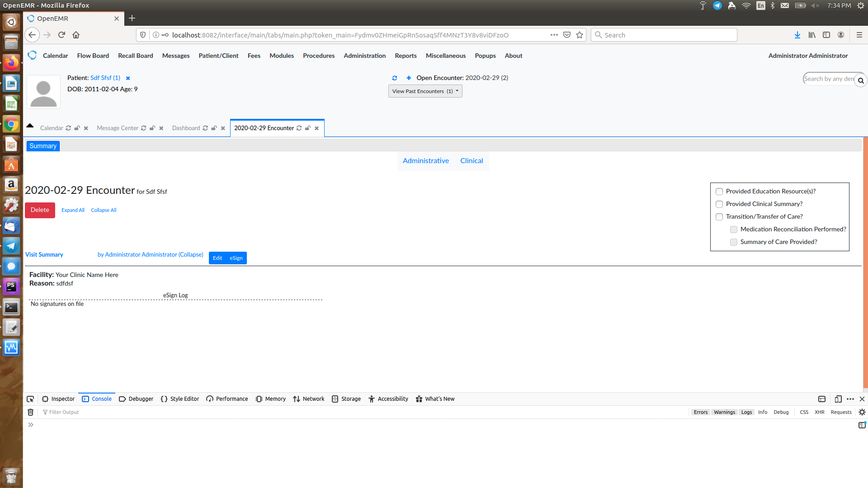Click the magnifier icon in patient search box
This screenshot has height=488, width=868.
pos(861,80)
